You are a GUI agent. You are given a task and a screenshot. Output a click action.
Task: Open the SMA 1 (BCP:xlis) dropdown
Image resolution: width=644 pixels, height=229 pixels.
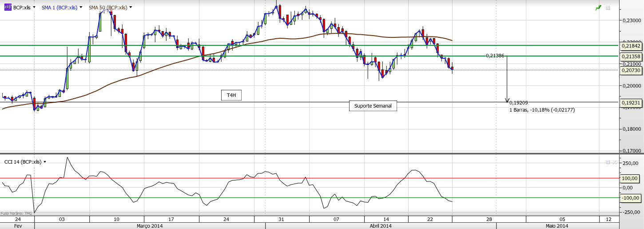click(x=81, y=8)
